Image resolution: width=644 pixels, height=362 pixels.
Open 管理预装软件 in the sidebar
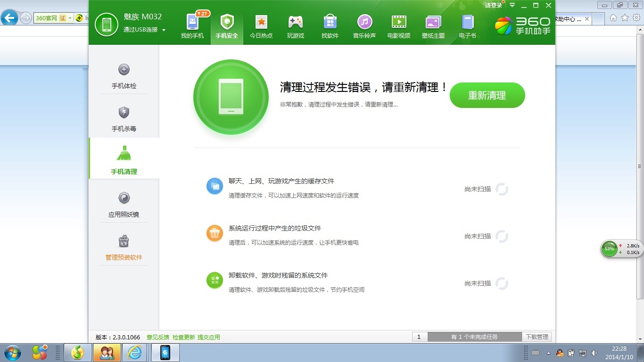tap(124, 247)
